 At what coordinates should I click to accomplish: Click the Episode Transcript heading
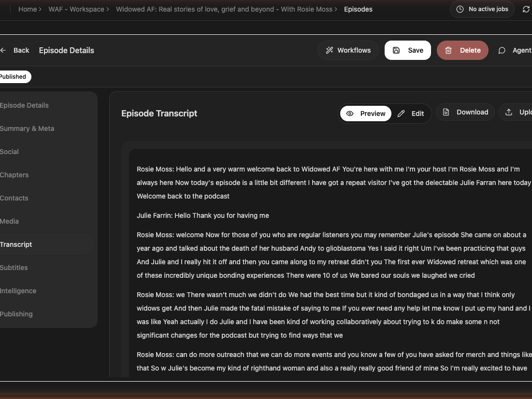tap(159, 114)
